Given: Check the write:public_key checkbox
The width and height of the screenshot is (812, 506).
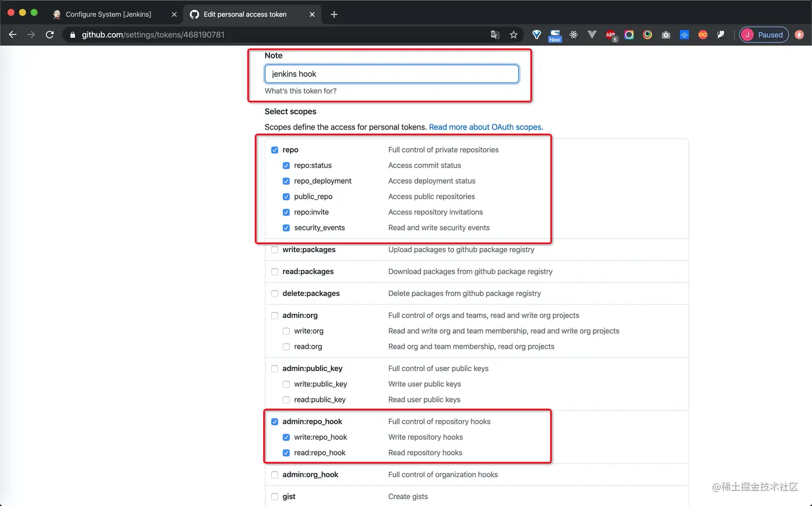Looking at the screenshot, I should [286, 385].
